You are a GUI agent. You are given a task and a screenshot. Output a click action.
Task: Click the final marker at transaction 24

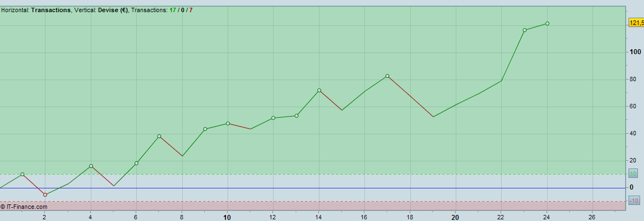548,23
